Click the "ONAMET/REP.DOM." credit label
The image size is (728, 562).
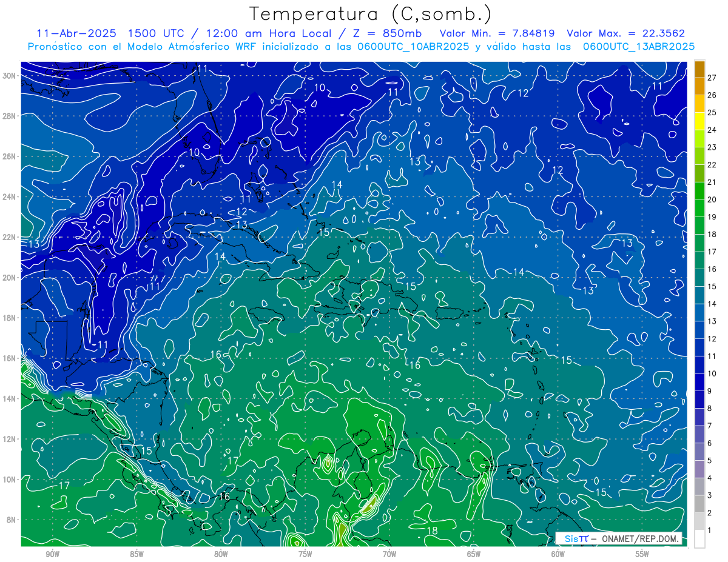639,538
